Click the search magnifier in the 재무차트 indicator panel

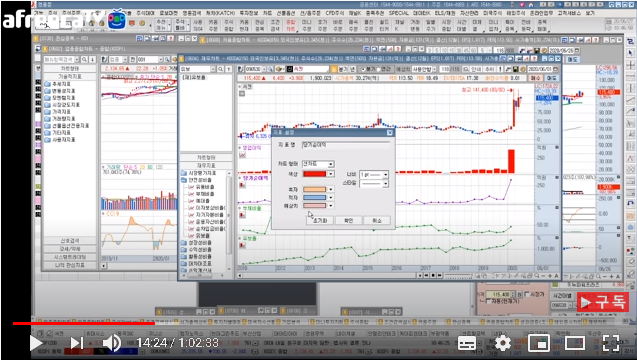(220, 69)
